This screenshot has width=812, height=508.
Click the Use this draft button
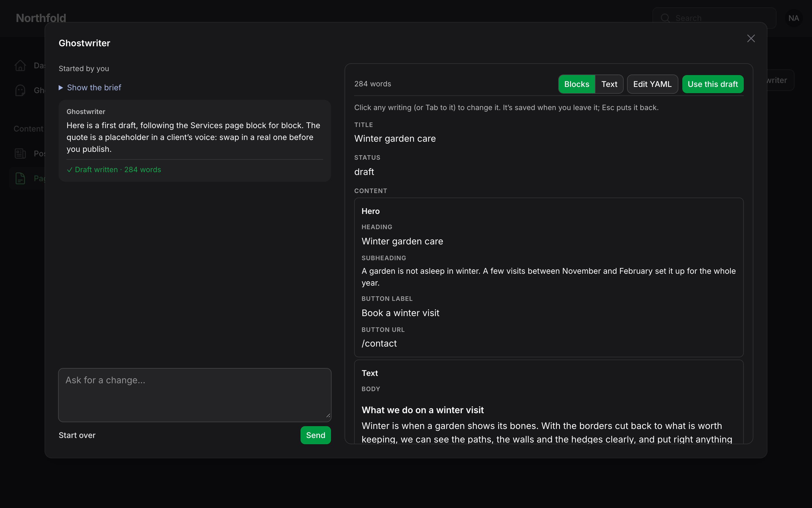tap(713, 84)
